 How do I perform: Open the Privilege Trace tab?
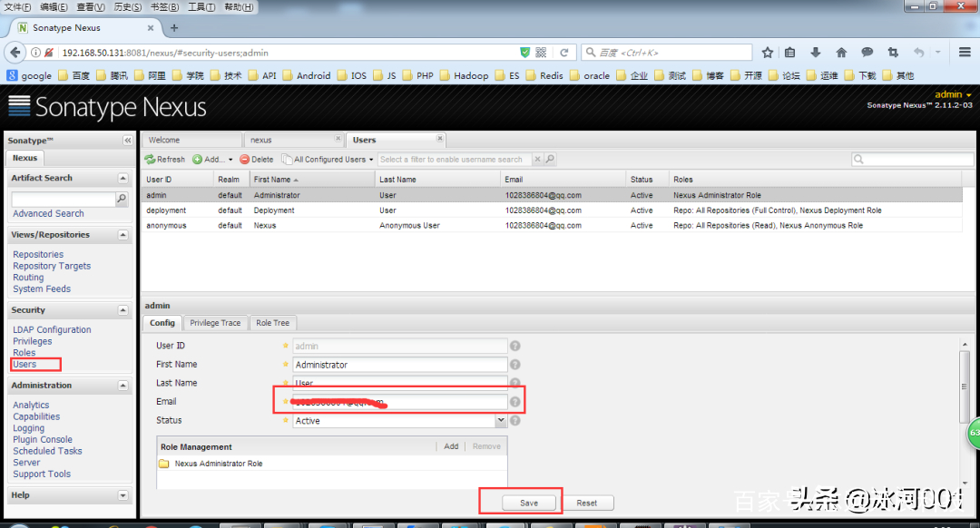(215, 323)
